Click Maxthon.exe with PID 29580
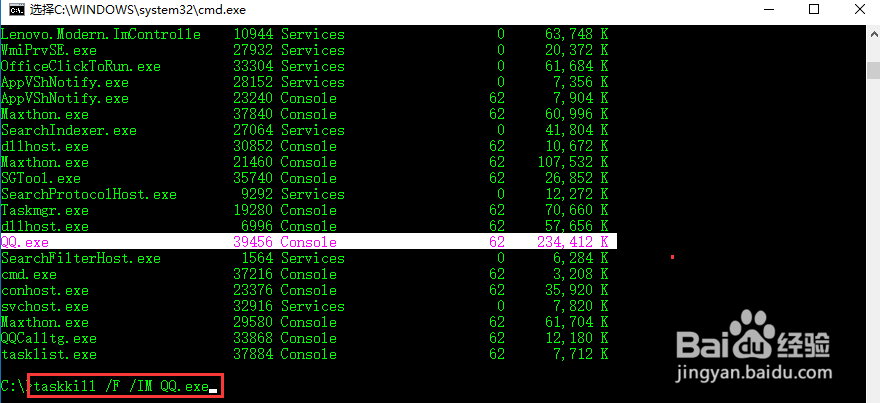This screenshot has width=880, height=403. [45, 322]
